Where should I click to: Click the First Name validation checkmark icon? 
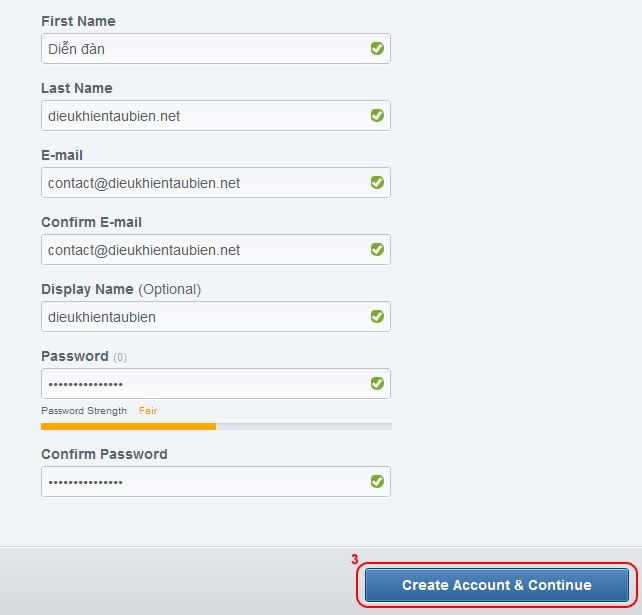[x=377, y=49]
